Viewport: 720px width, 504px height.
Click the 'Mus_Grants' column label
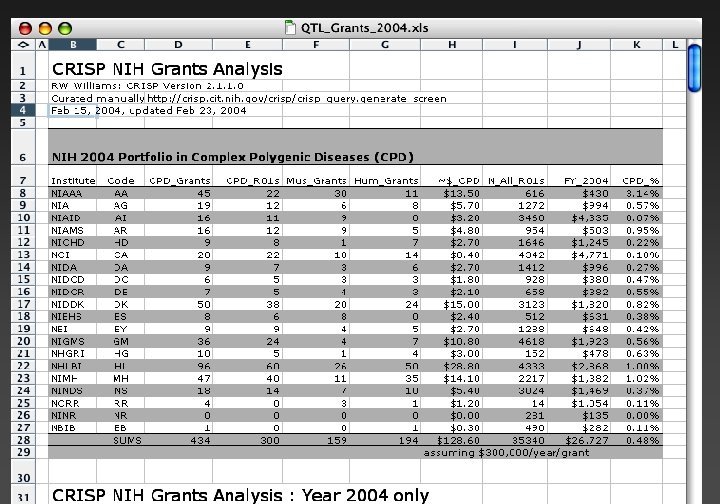click(316, 181)
